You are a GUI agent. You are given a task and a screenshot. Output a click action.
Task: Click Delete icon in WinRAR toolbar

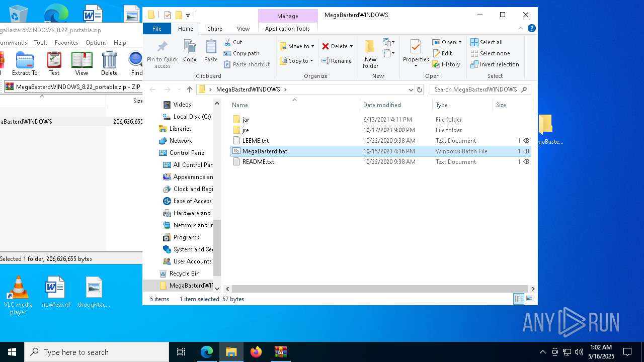[109, 64]
